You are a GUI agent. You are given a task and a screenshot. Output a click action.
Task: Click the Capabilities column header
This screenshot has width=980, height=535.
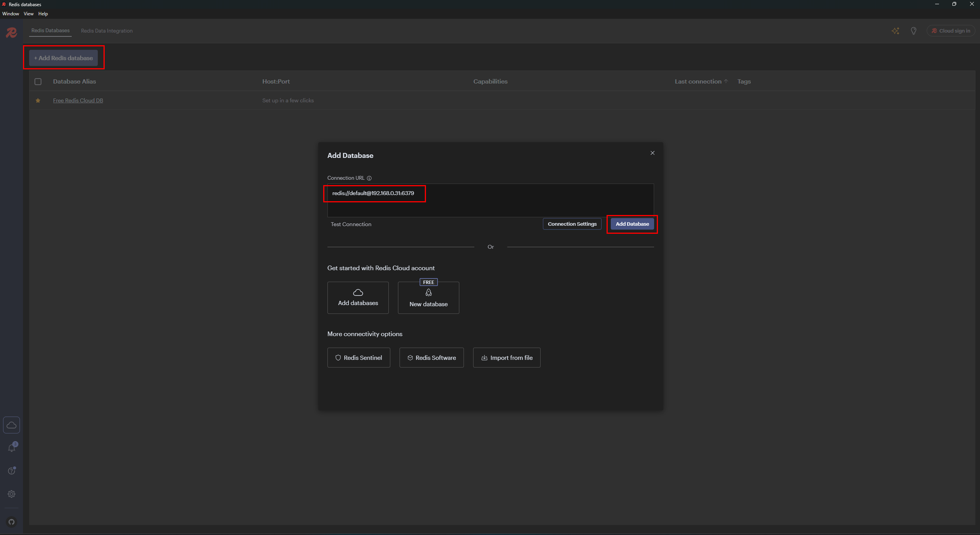[x=490, y=81]
